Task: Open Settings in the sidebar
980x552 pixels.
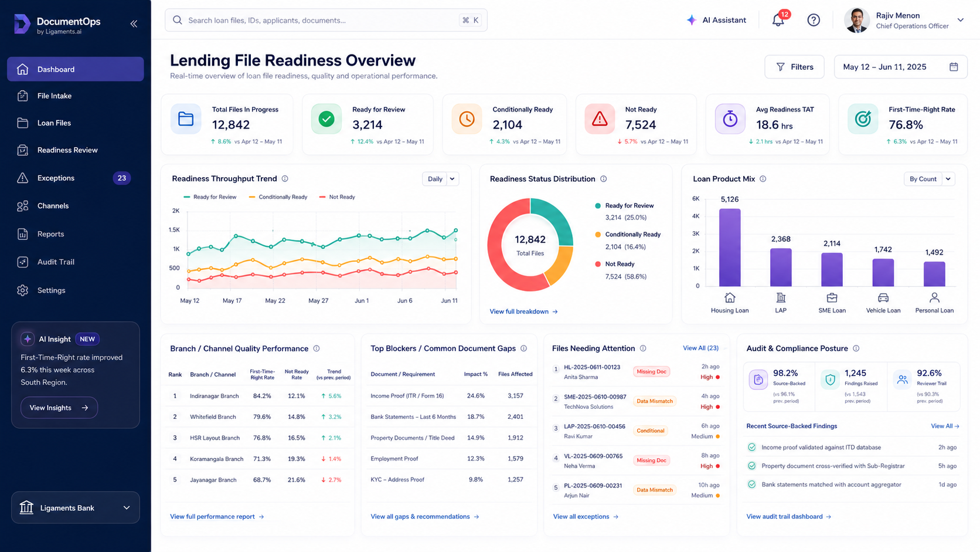Action: pos(76,290)
